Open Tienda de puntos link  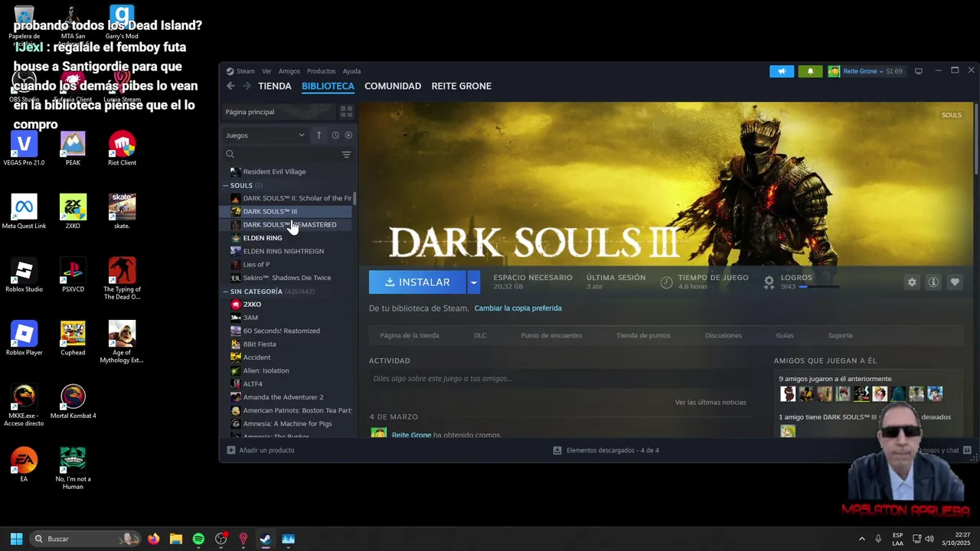click(643, 335)
